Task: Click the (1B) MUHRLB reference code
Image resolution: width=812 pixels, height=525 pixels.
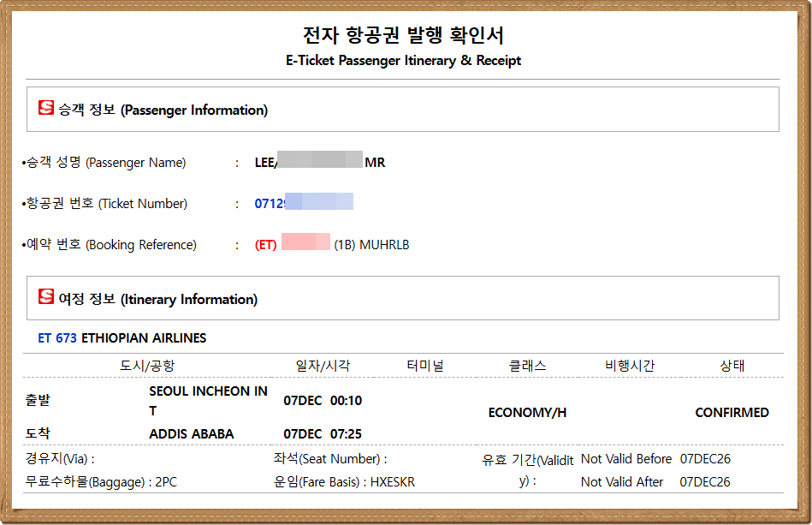Action: tap(371, 245)
